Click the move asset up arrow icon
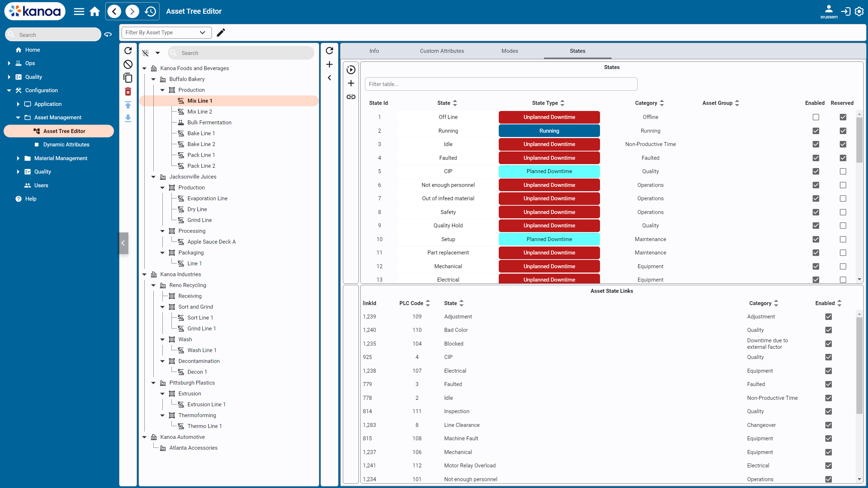868x488 pixels. pos(128,105)
